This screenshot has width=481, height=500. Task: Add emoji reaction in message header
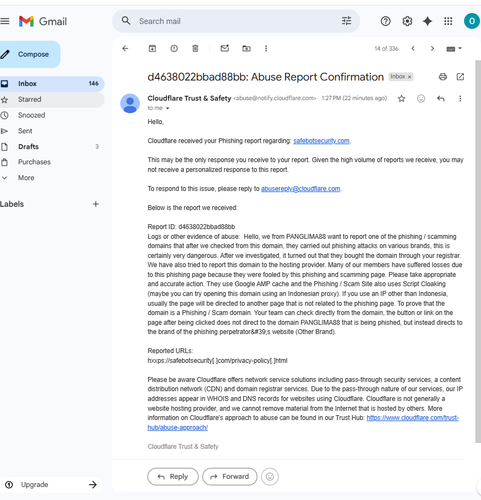421,99
